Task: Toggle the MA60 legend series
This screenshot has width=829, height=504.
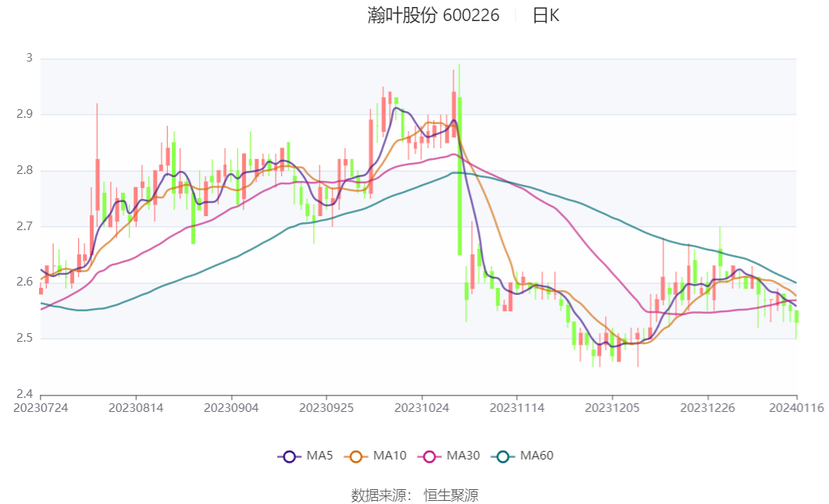Action: click(521, 456)
